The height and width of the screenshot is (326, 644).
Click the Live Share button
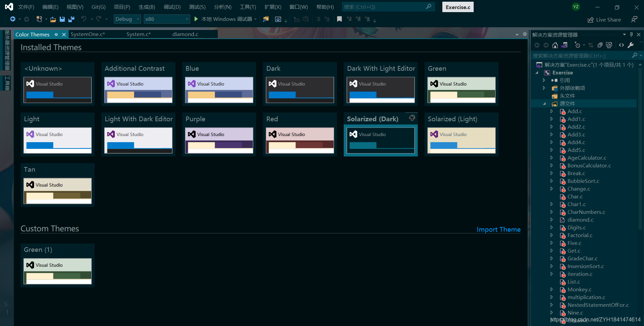(604, 20)
